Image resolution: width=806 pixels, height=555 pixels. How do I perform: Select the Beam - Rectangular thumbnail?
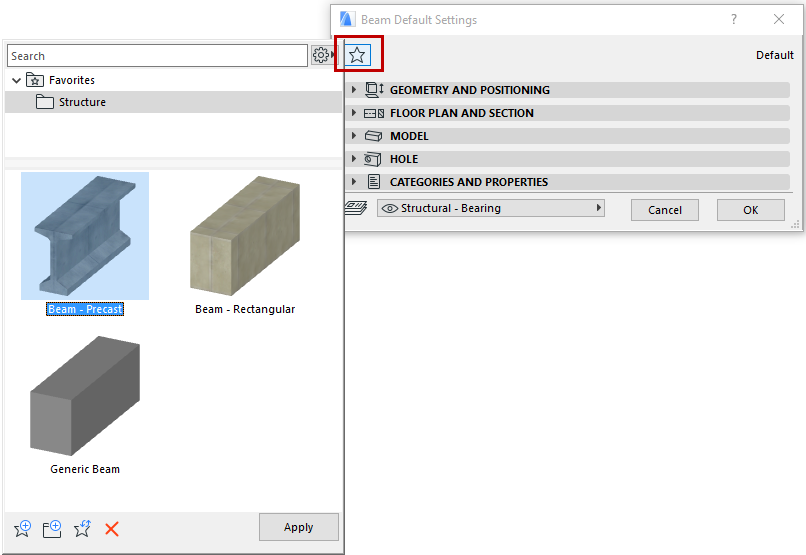click(x=245, y=236)
